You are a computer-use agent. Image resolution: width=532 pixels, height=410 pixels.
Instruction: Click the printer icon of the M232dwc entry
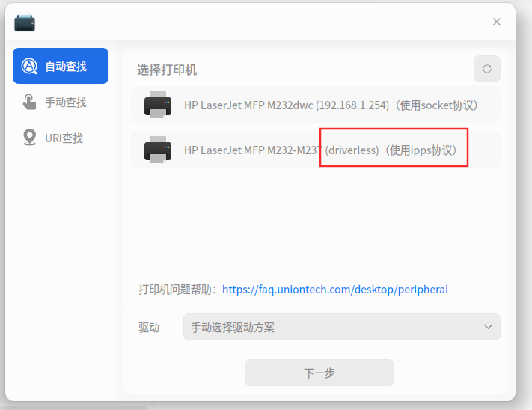(158, 105)
